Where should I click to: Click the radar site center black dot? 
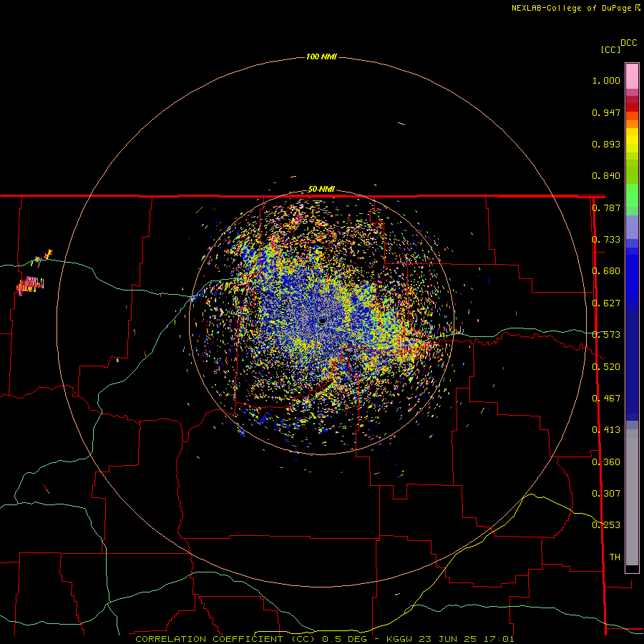point(323,321)
